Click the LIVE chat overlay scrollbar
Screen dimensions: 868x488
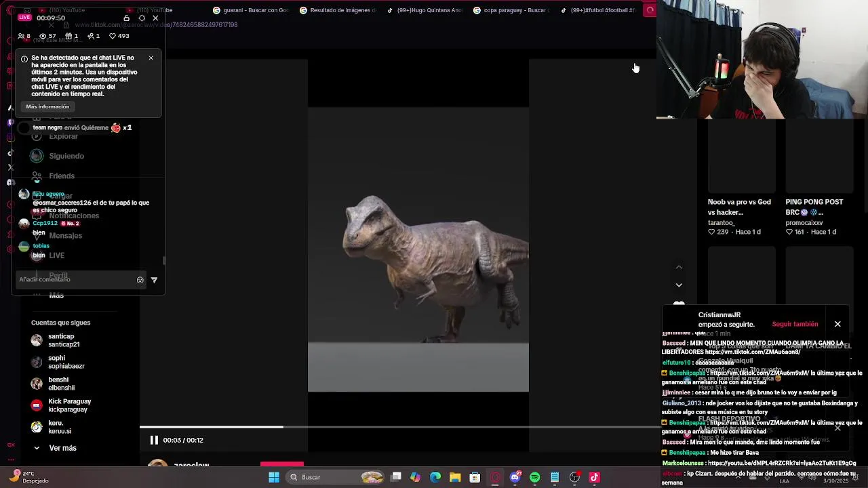[x=164, y=260]
